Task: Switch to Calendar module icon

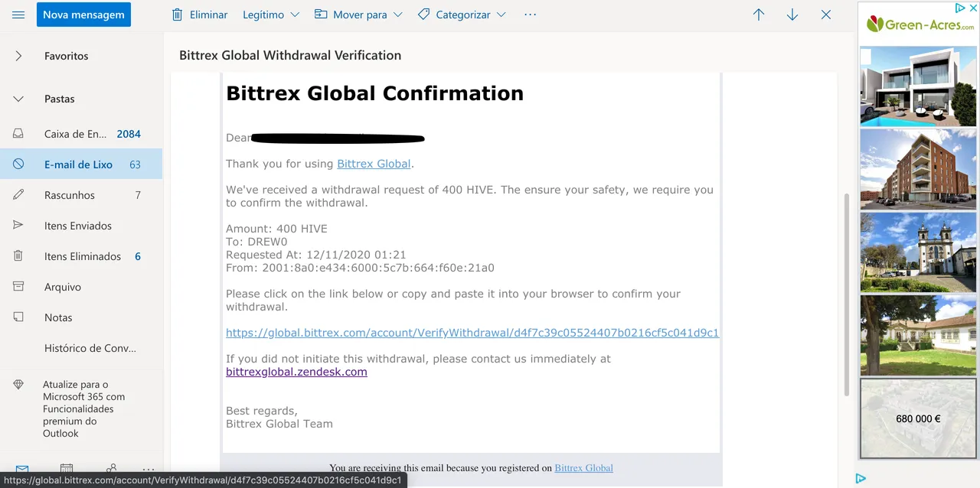Action: pyautogui.click(x=67, y=470)
